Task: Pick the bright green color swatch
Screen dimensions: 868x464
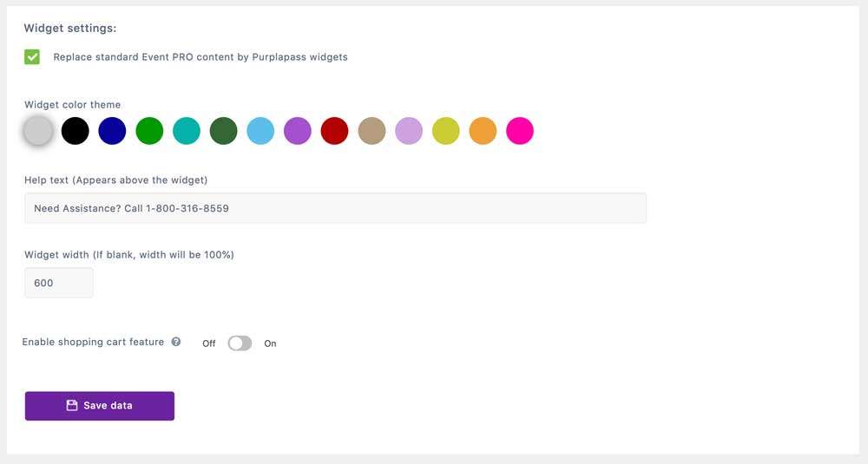Action: pos(149,131)
